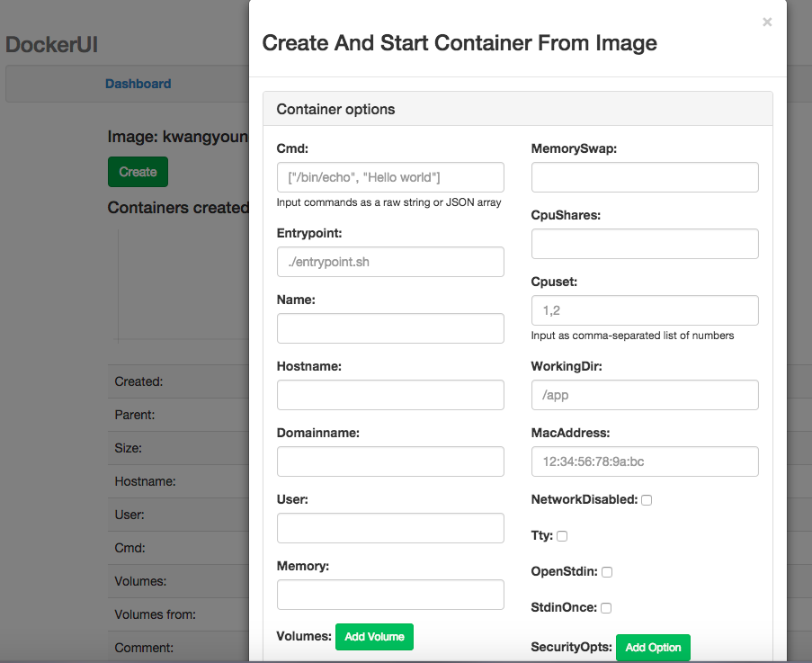Click the Domainname input field

pyautogui.click(x=390, y=461)
